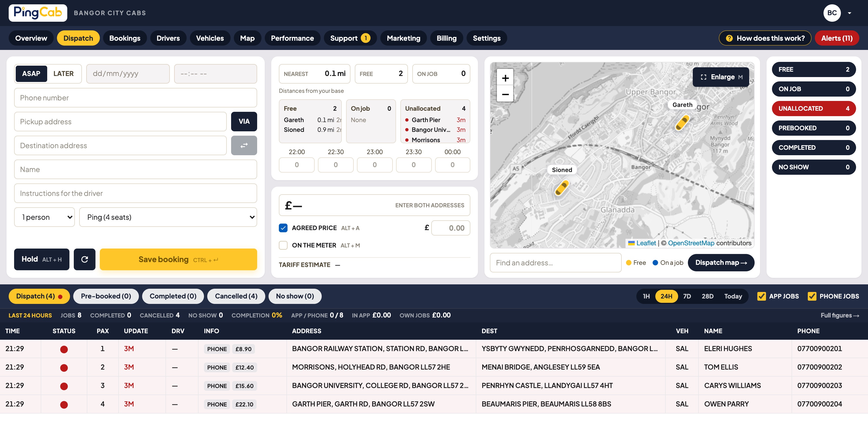Click the PingCab logo
The height and width of the screenshot is (445, 868).
[38, 13]
